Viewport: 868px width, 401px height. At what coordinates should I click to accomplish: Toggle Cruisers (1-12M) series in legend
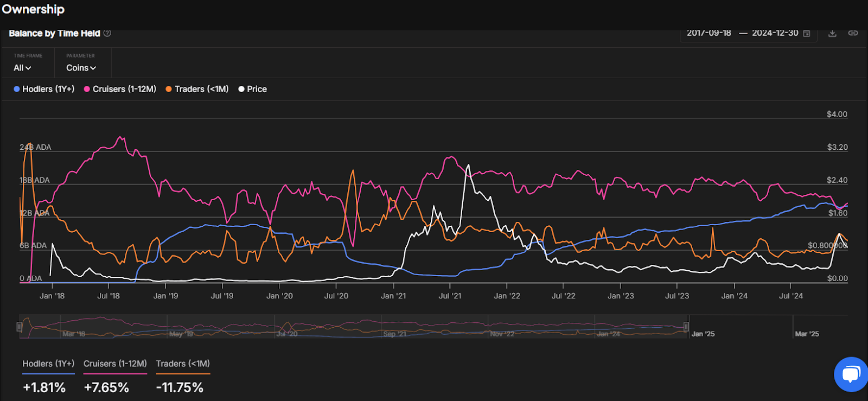(x=120, y=89)
